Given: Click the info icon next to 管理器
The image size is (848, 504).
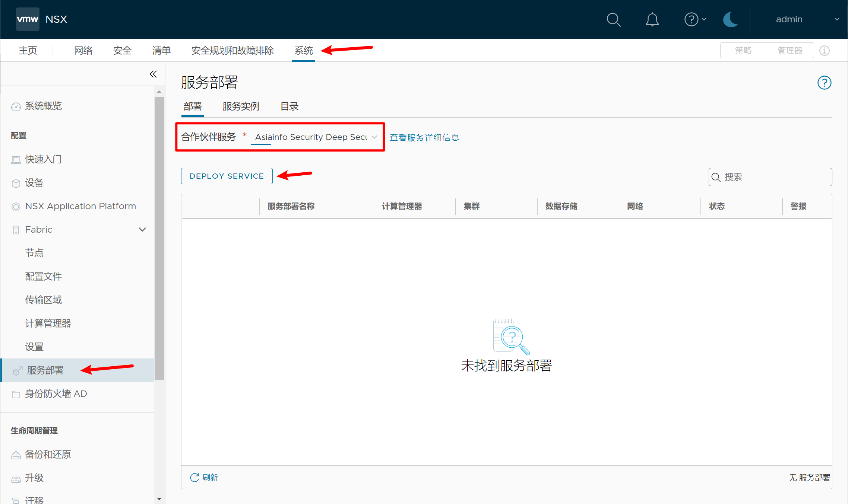Looking at the screenshot, I should click(x=824, y=51).
